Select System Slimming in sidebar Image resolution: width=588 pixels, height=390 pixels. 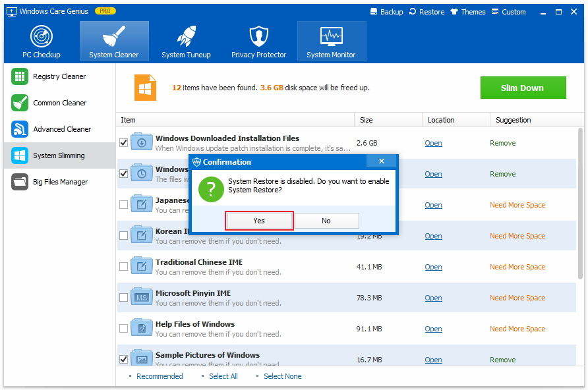(59, 155)
